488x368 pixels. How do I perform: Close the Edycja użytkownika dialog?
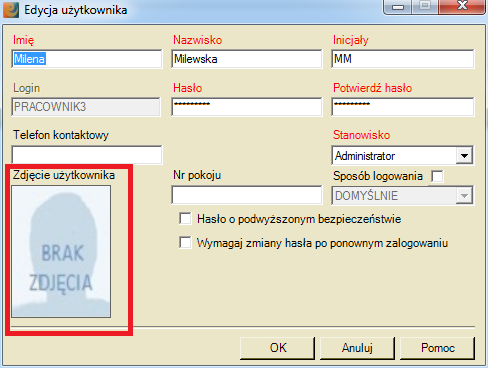pos(462,6)
